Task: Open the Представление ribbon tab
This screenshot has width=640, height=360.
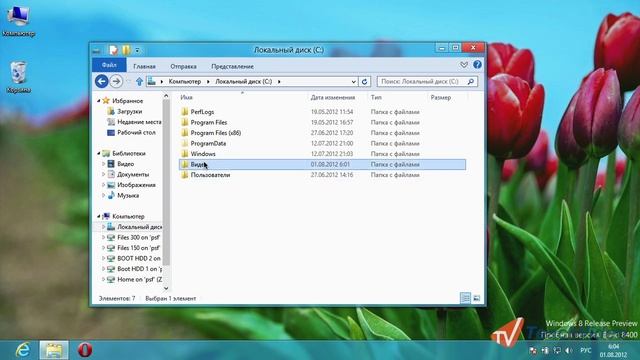Action: (x=232, y=66)
